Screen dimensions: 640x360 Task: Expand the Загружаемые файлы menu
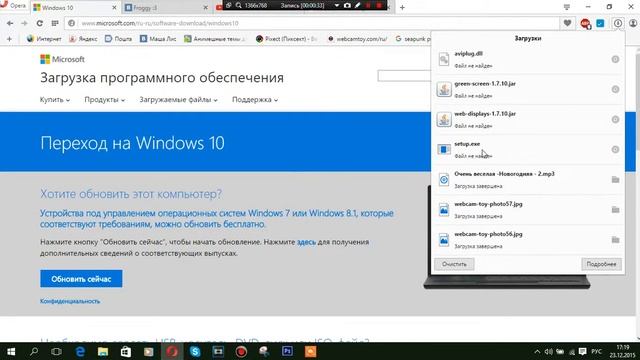tap(178, 100)
